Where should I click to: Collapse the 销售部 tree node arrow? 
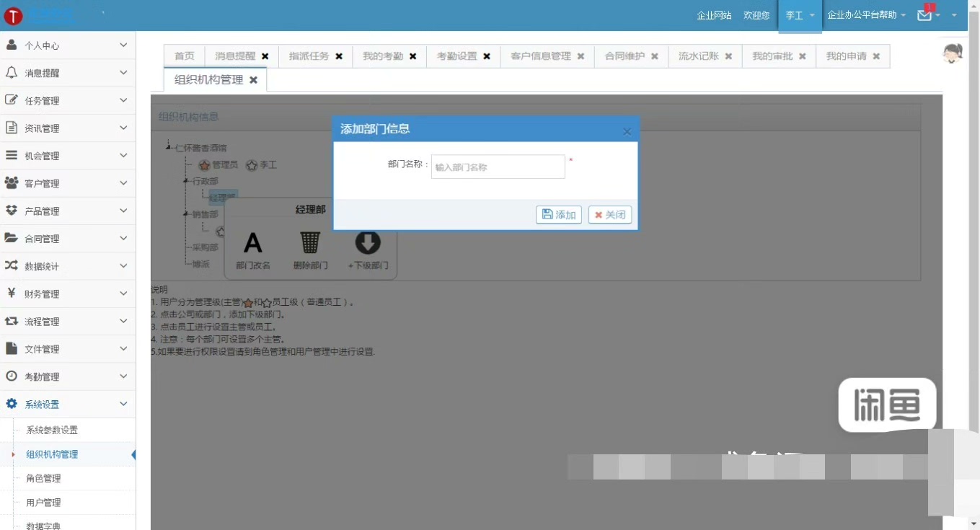click(185, 214)
